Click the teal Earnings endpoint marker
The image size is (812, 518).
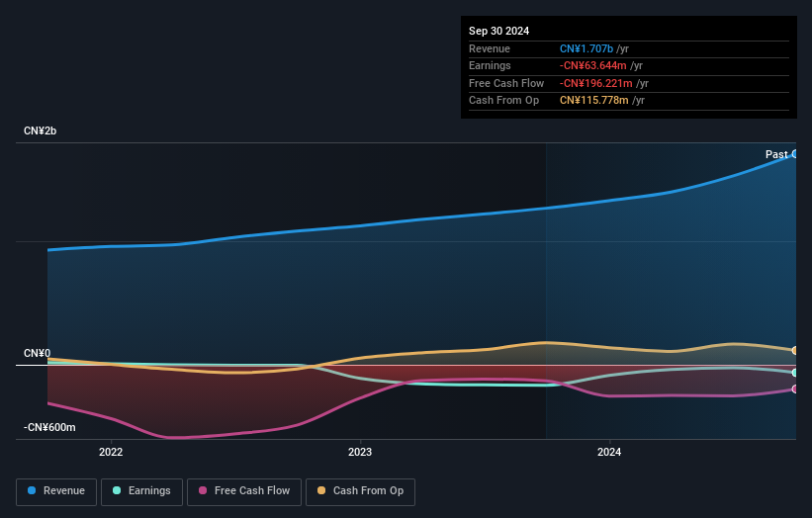(795, 373)
